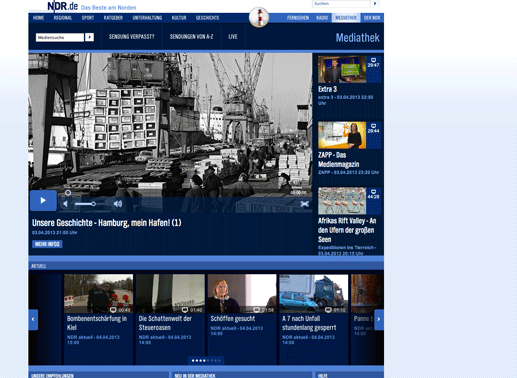This screenshot has width=517, height=378.
Task: Click the volume up speaker icon
Action: coord(118,204)
